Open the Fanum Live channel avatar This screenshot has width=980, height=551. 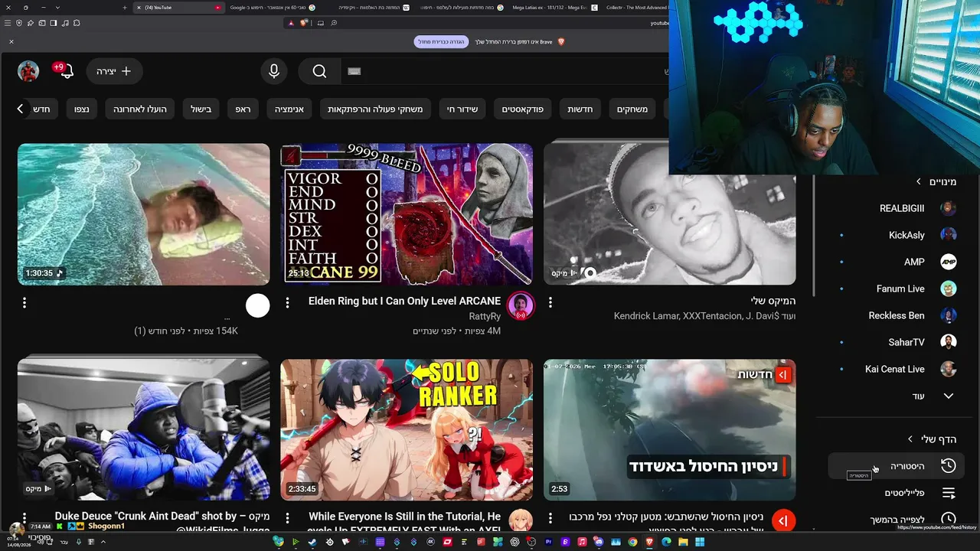click(948, 289)
